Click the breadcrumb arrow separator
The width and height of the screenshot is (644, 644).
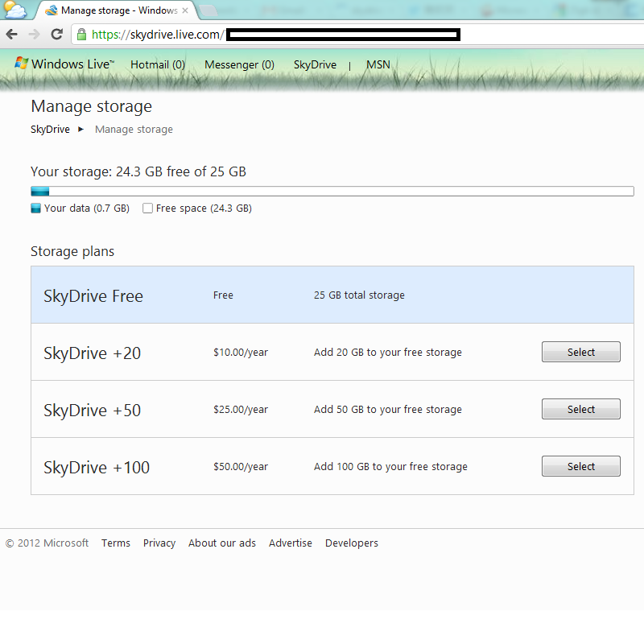point(81,130)
